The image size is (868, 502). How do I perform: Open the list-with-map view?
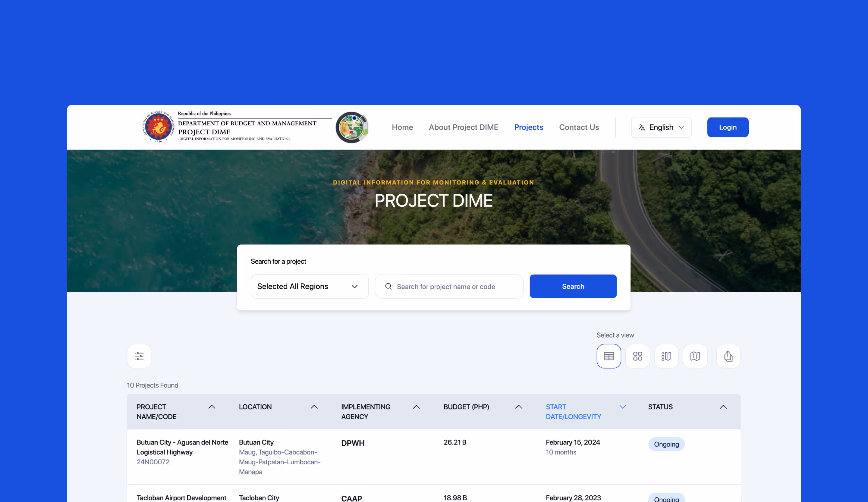click(x=666, y=356)
